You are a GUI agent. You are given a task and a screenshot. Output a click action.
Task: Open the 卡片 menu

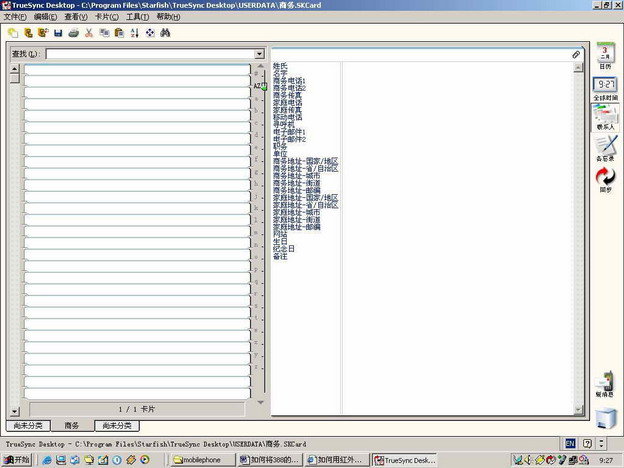106,17
